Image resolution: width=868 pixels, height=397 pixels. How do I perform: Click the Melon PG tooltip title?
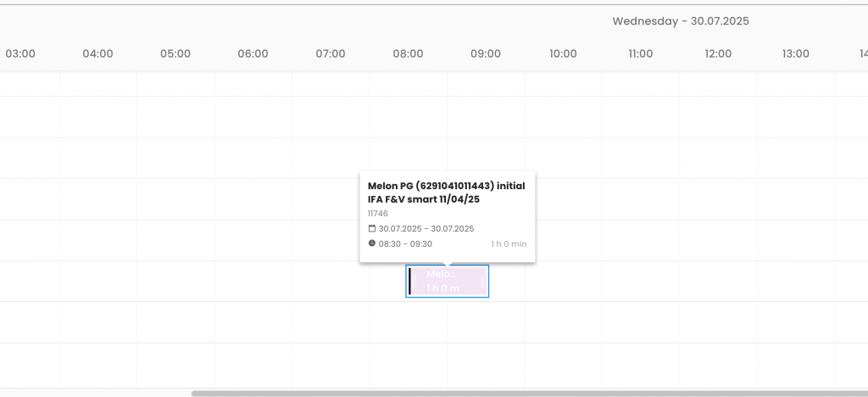click(x=445, y=192)
